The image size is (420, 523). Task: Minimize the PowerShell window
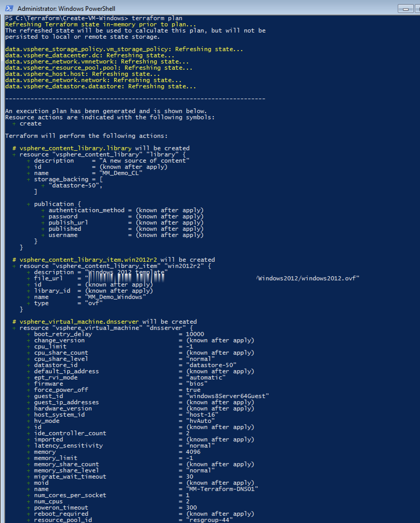pos(406,9)
